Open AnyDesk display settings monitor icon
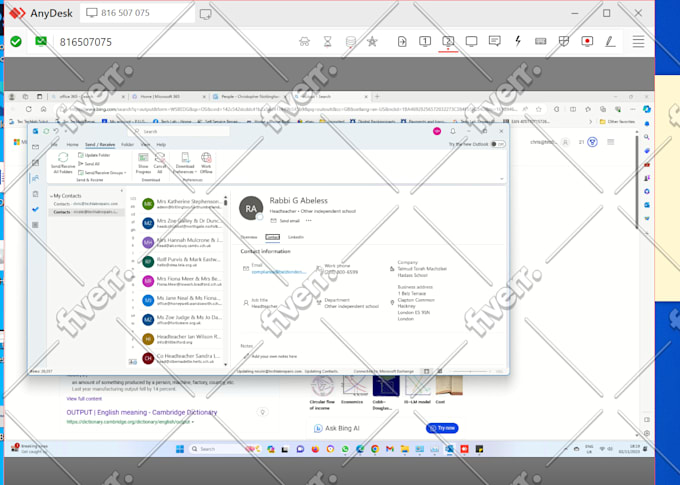This screenshot has width=680, height=485. click(x=471, y=41)
